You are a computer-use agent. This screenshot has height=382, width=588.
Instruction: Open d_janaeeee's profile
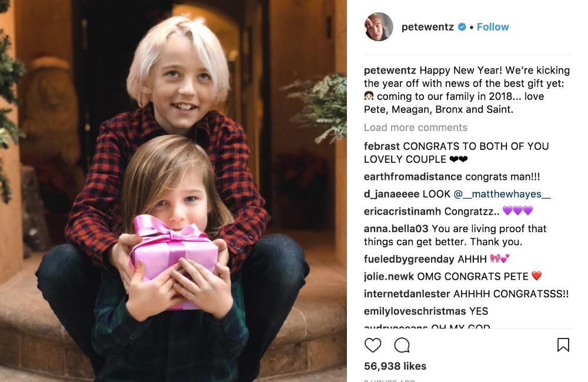point(392,194)
